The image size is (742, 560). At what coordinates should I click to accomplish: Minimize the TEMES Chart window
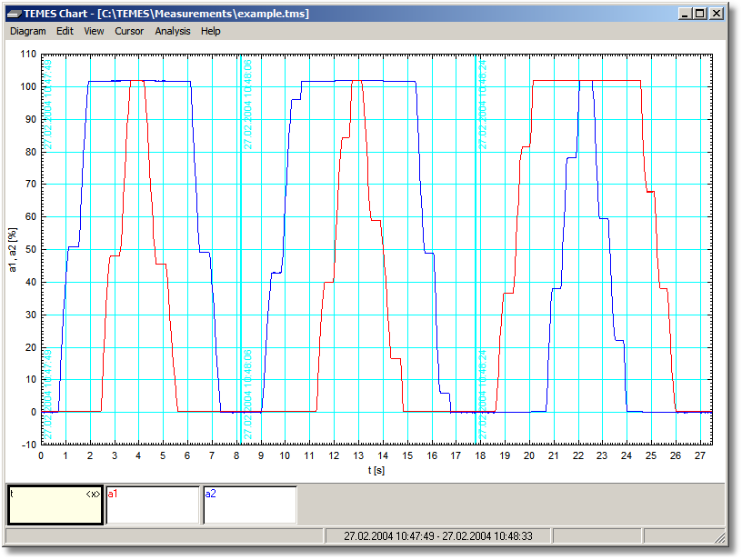[685, 14]
